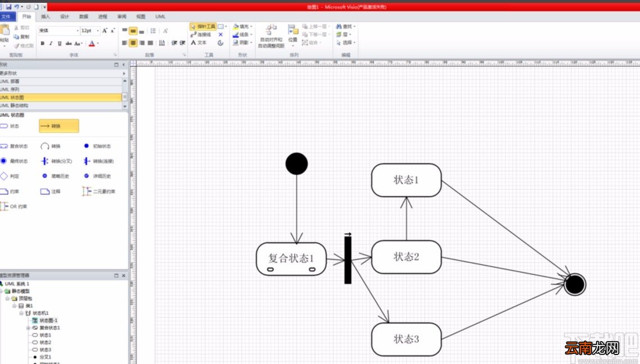Open the UML 序列 stencil title
This screenshot has height=364, width=640.
point(60,89)
